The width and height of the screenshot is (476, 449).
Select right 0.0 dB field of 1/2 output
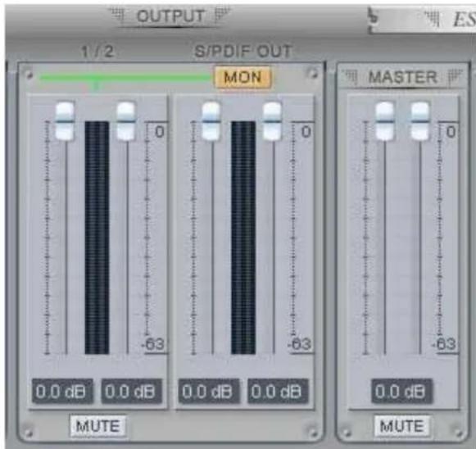[x=131, y=392]
